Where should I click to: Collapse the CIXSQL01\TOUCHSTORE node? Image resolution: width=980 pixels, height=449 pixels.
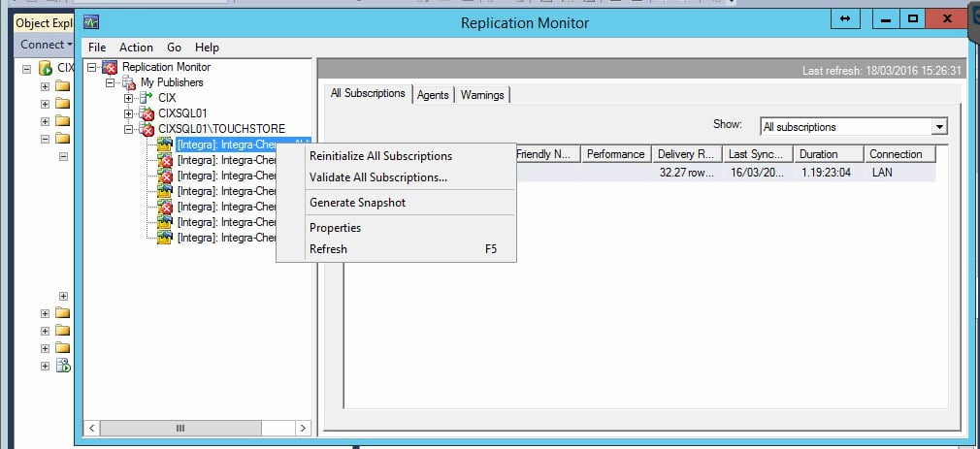click(129, 129)
